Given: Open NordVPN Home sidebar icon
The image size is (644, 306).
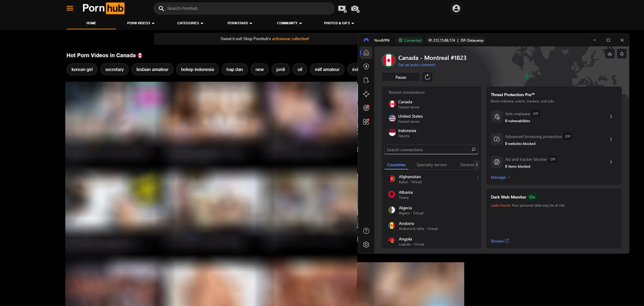Looking at the screenshot, I should click(x=366, y=53).
